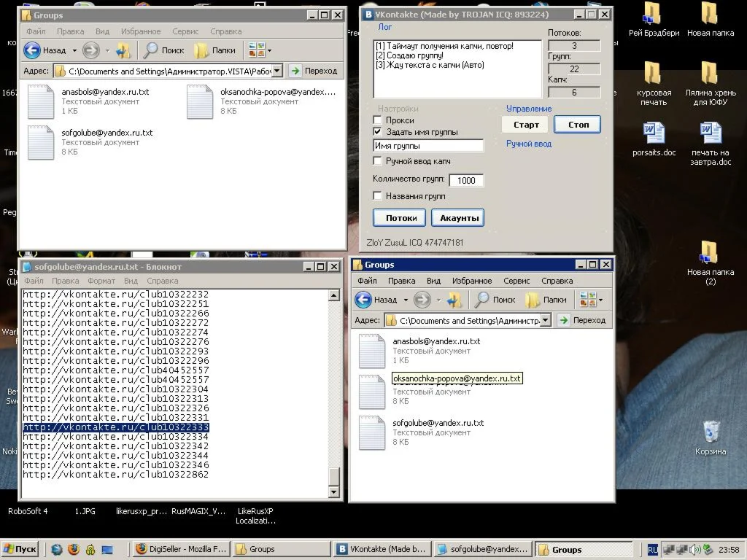Open the Recycle Bin (Корзина) desktop icon
This screenshot has width=747, height=560.
(x=710, y=434)
